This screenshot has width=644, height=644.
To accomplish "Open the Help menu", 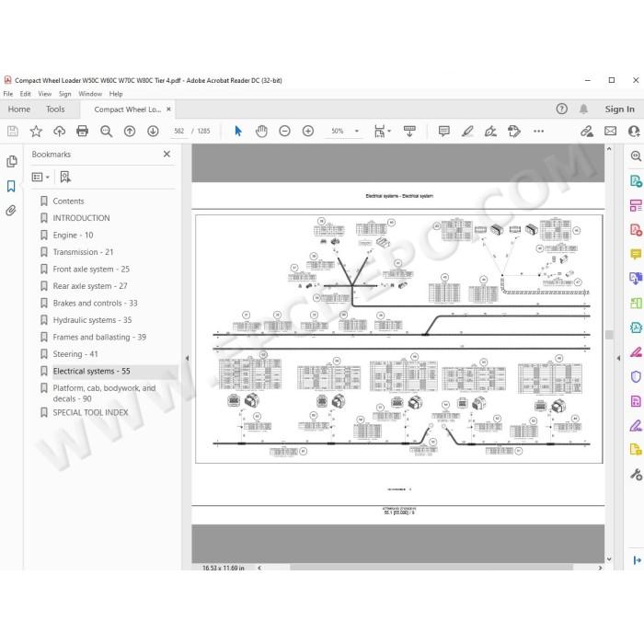I will tap(116, 94).
